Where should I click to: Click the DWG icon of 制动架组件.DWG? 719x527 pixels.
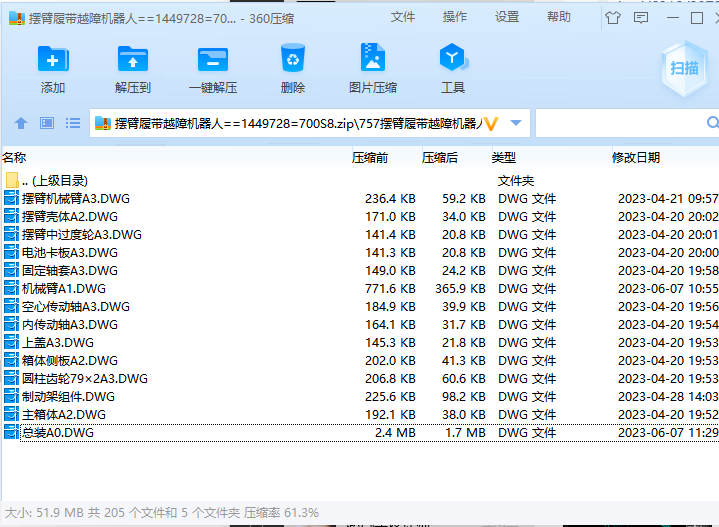11,396
